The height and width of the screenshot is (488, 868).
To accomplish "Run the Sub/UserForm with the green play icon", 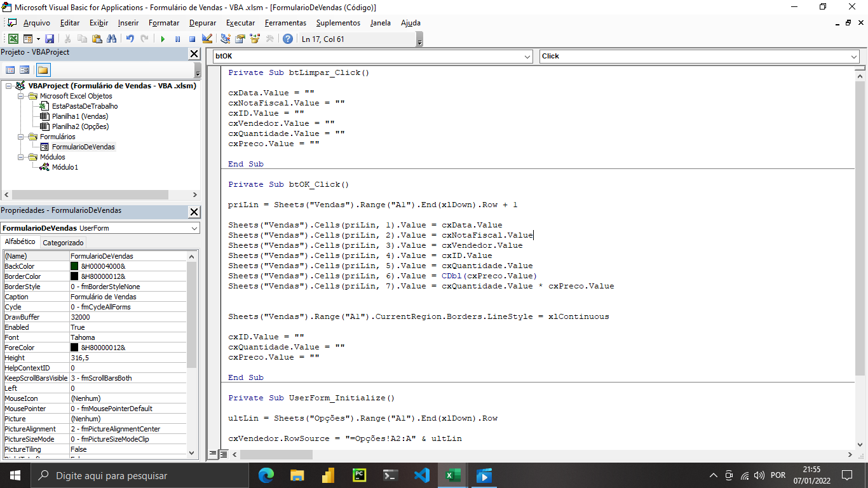I will click(164, 38).
